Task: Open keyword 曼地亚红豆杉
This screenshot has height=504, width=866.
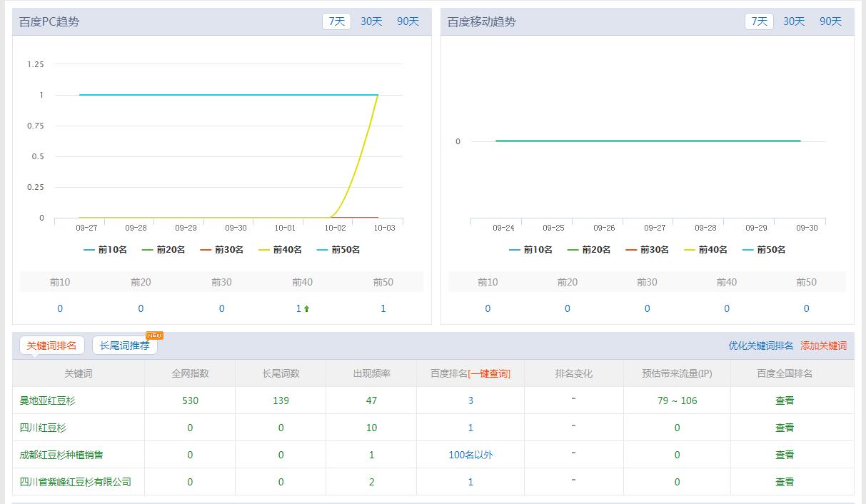Action: pyautogui.click(x=47, y=400)
